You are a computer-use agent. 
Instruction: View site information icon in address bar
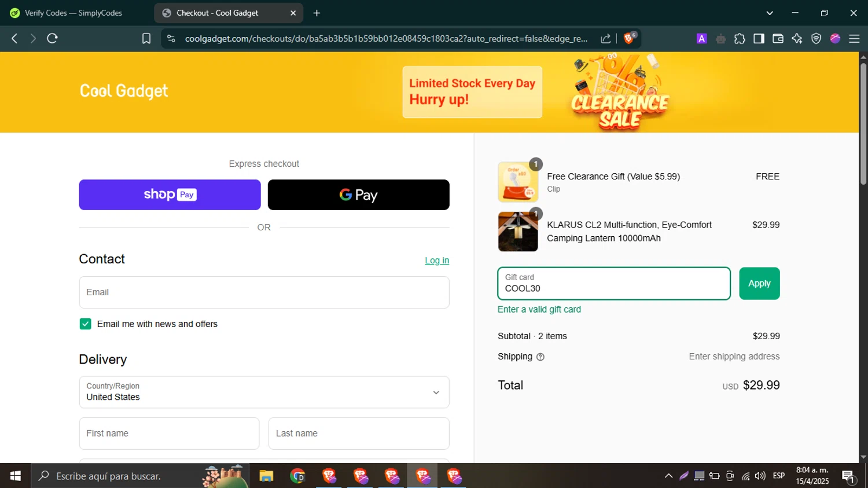click(x=171, y=38)
